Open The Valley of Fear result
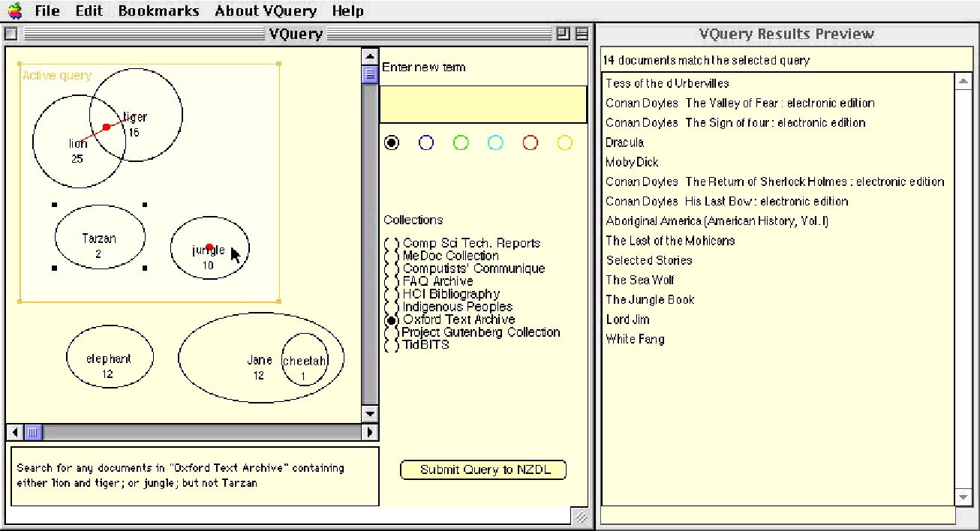The image size is (980, 531). coord(740,103)
